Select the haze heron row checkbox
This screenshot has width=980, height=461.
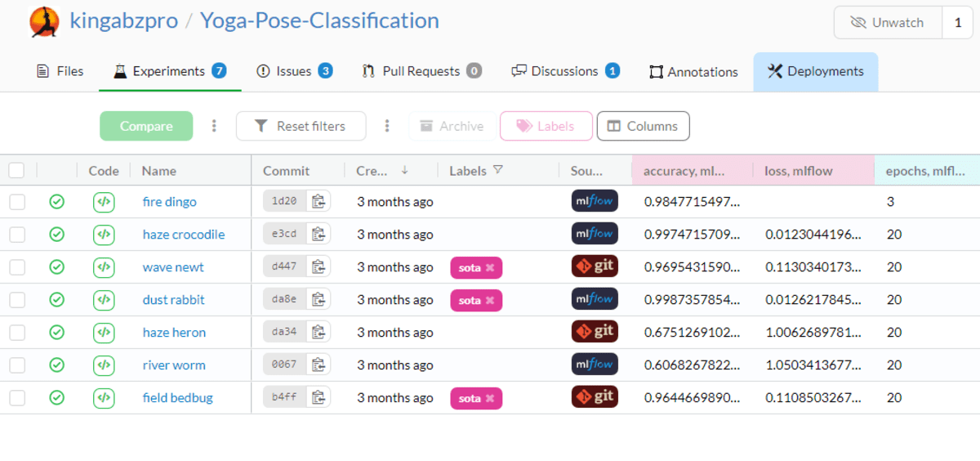(17, 333)
